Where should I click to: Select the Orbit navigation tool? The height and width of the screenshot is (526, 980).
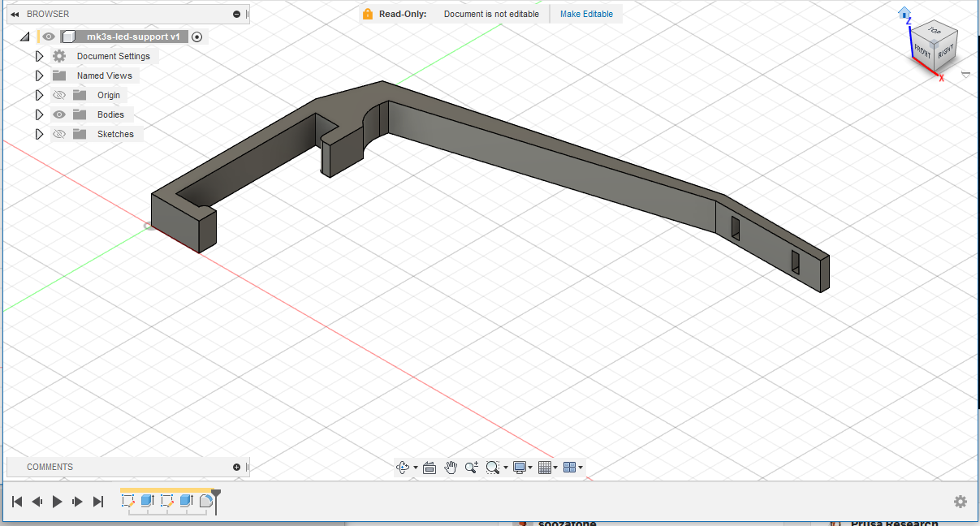(403, 467)
